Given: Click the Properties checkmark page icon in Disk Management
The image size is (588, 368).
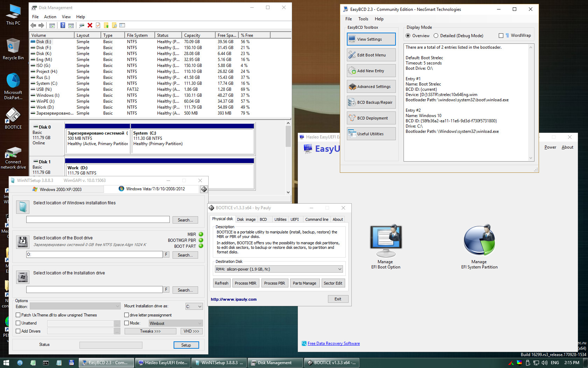Looking at the screenshot, I should click(x=98, y=25).
